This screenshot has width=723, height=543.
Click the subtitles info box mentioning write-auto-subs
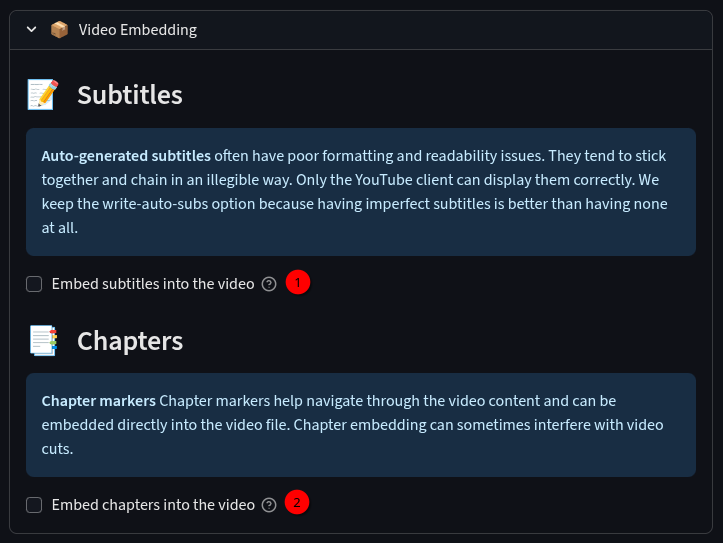pos(361,192)
